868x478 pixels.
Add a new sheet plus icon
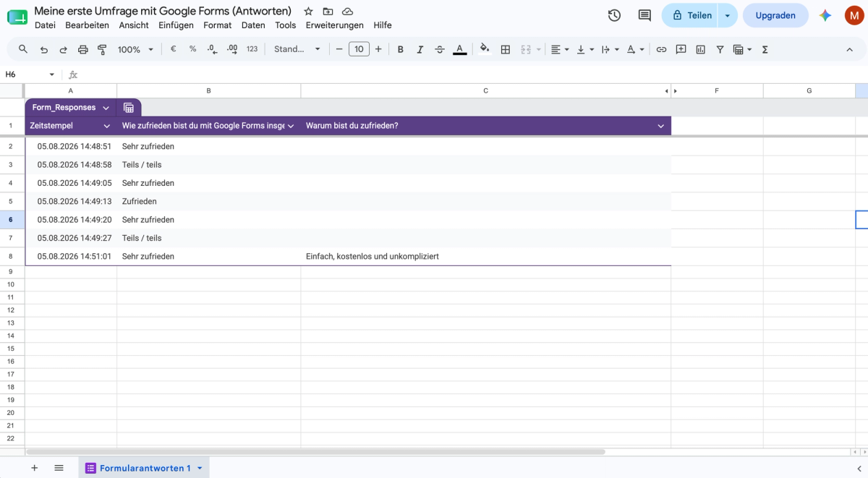coord(34,468)
